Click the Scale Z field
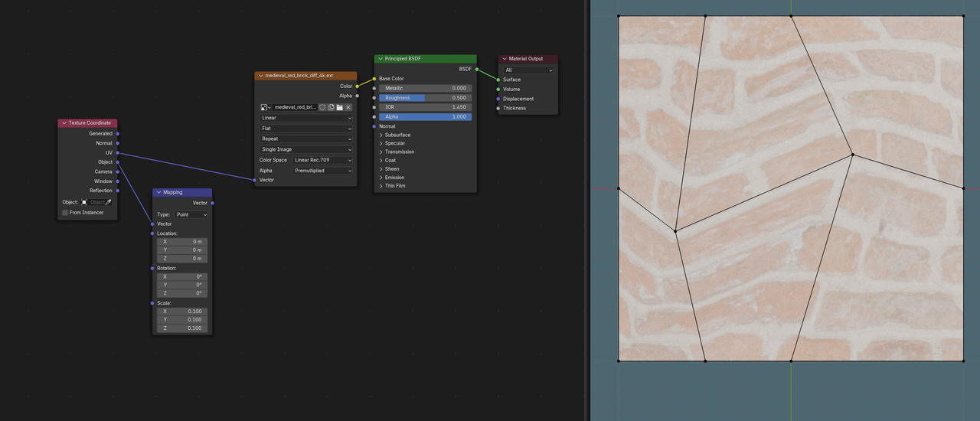This screenshot has width=980, height=421. (x=182, y=328)
